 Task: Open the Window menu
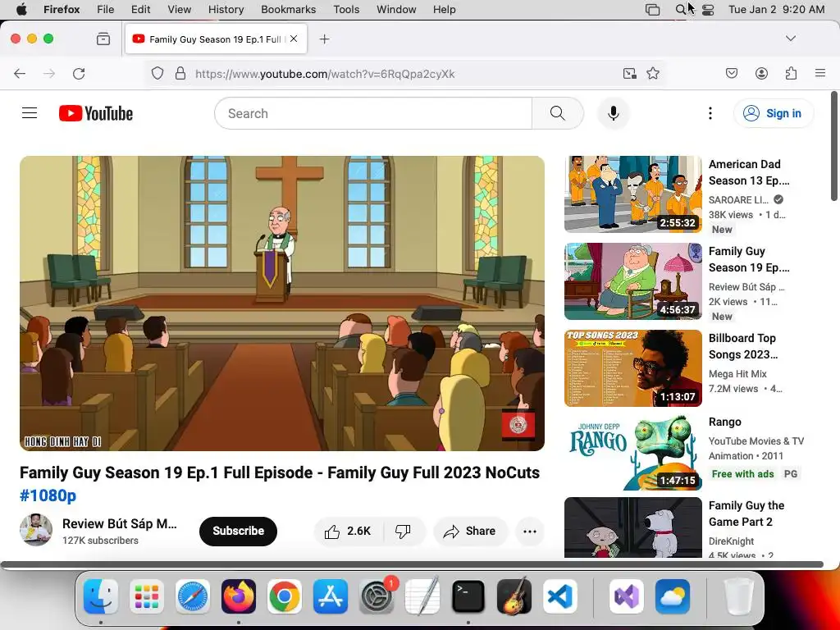tap(396, 10)
